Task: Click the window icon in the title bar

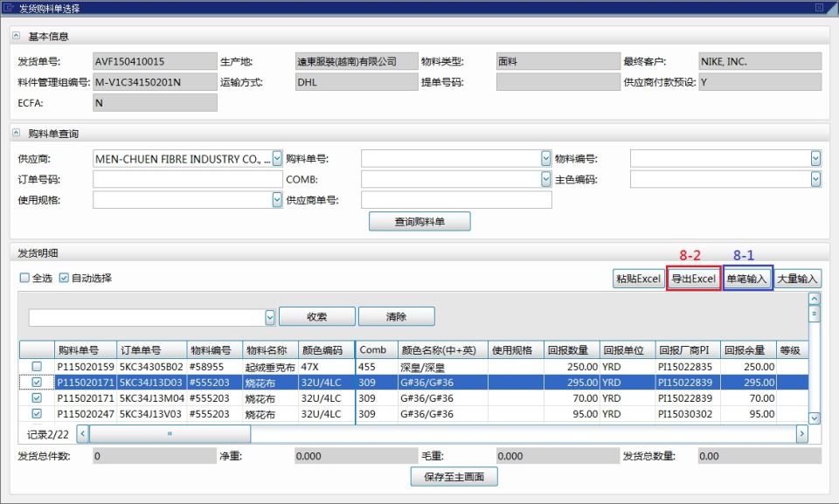Action: click(9, 8)
